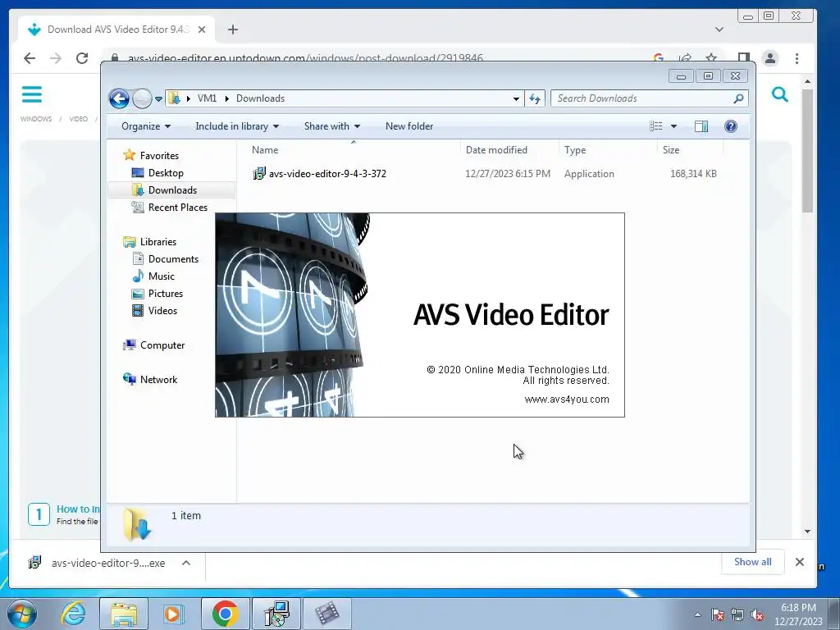Click the Explorer Back arrow button
Screen dimensions: 840x630
coord(119,98)
